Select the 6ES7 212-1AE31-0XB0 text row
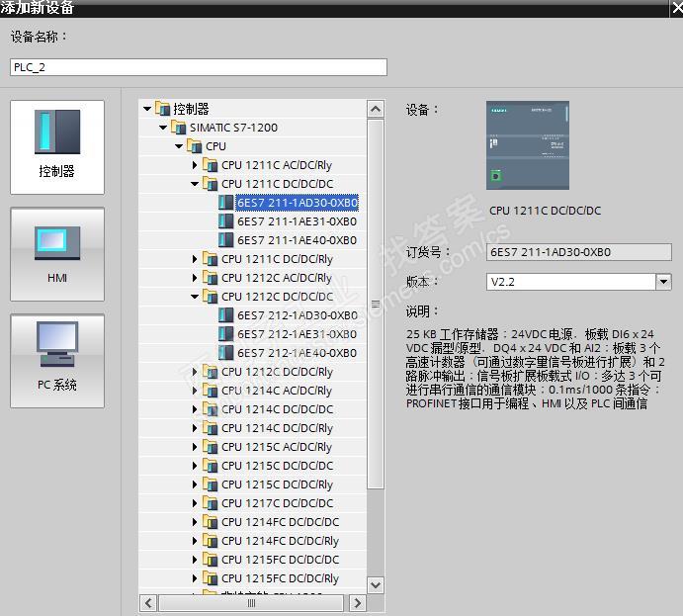 coord(298,334)
